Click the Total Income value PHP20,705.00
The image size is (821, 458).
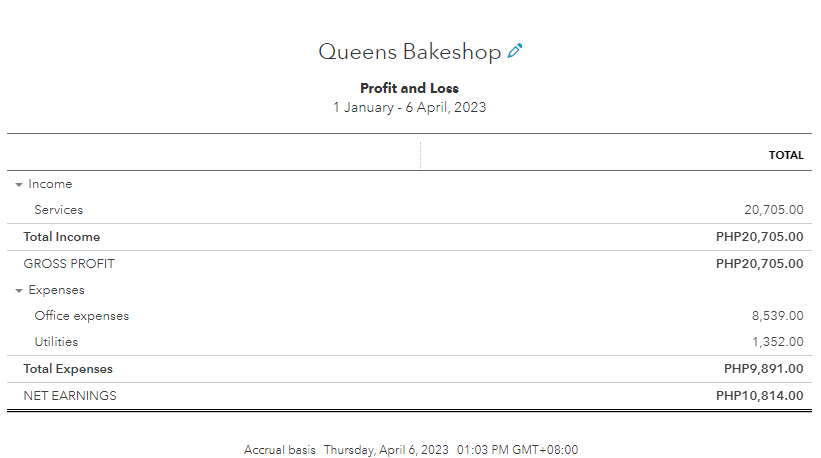click(759, 238)
